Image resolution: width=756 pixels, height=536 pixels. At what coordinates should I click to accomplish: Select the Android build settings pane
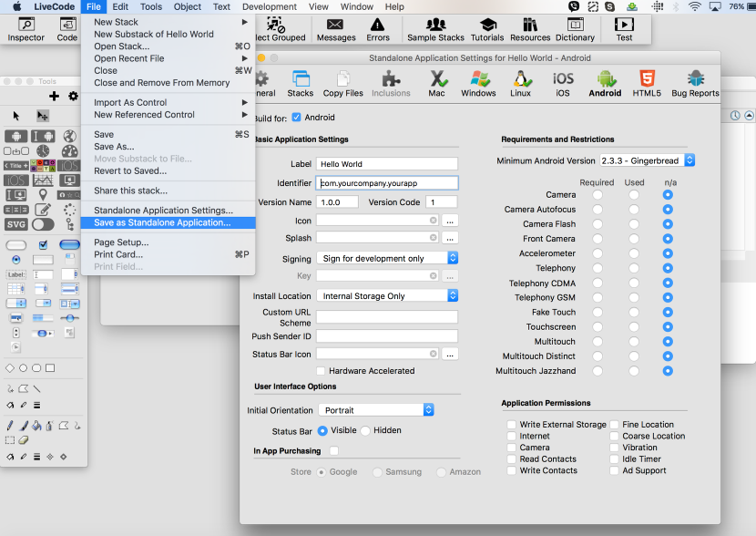[605, 84]
